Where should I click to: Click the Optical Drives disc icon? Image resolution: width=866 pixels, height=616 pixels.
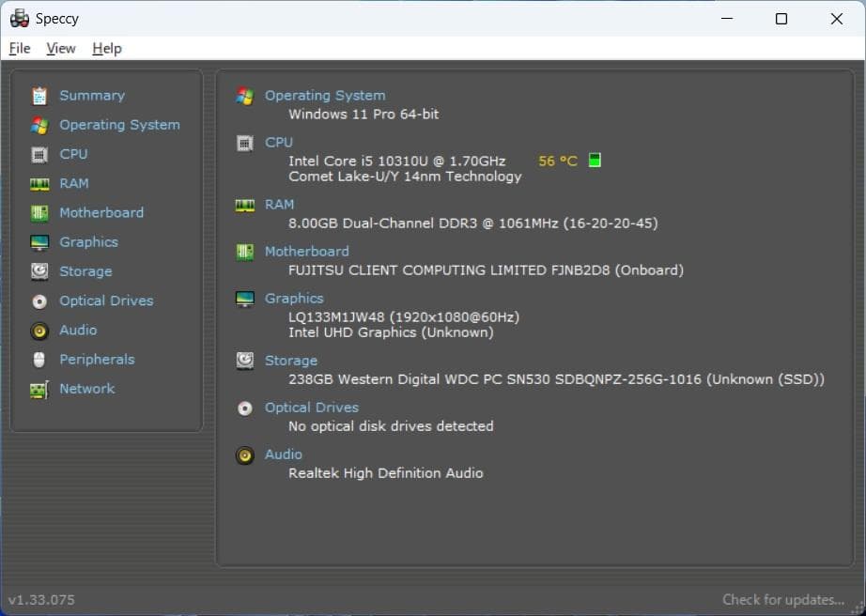[39, 300]
